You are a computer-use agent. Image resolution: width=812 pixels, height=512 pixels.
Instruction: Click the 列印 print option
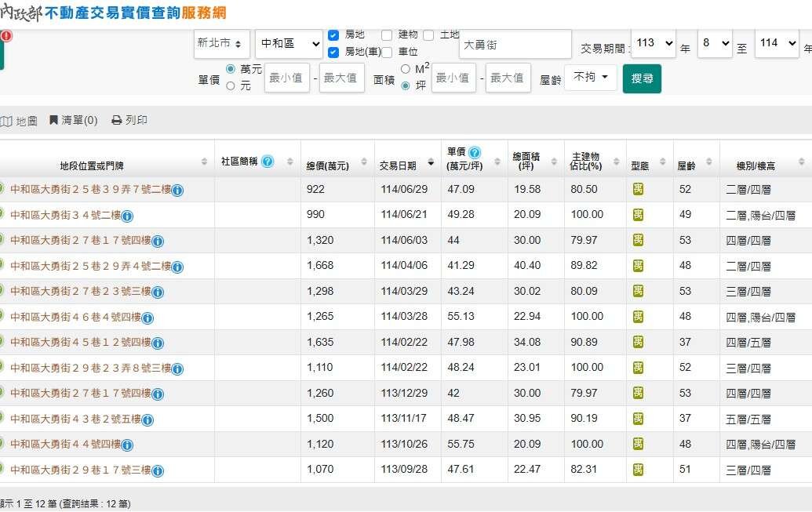point(129,121)
